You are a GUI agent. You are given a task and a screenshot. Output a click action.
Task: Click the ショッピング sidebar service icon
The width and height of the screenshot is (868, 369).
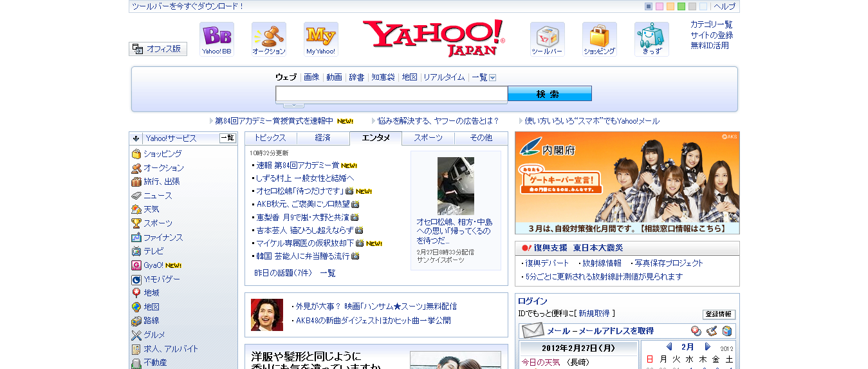[x=136, y=154]
